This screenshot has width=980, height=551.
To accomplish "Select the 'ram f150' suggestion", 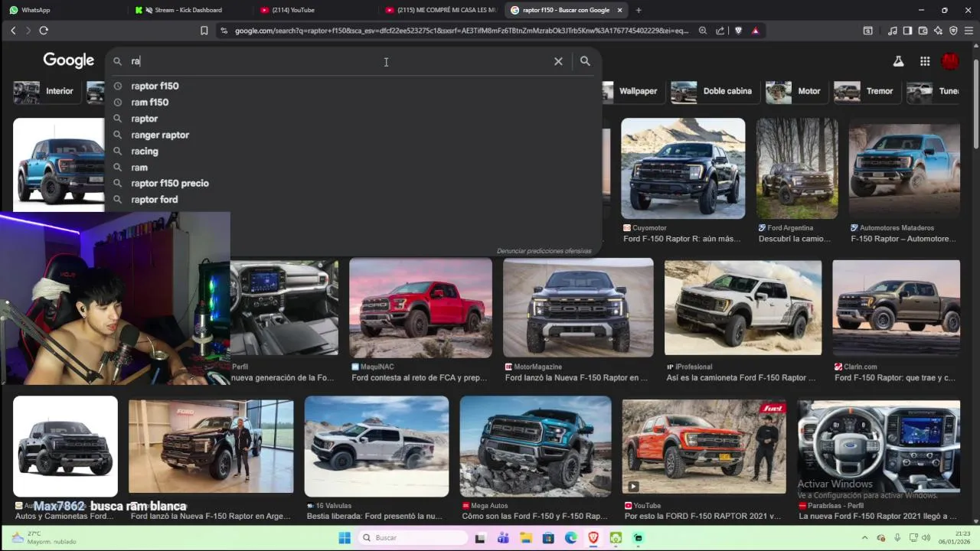I will [x=353, y=102].
